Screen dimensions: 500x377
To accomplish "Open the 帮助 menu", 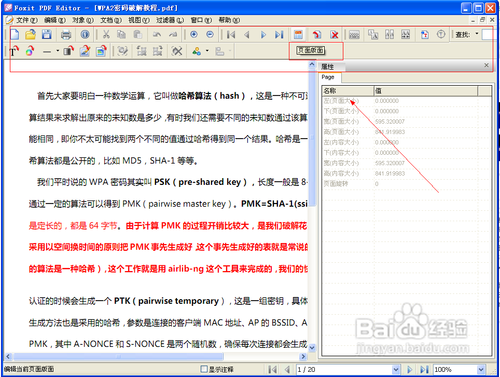I will tap(229, 20).
